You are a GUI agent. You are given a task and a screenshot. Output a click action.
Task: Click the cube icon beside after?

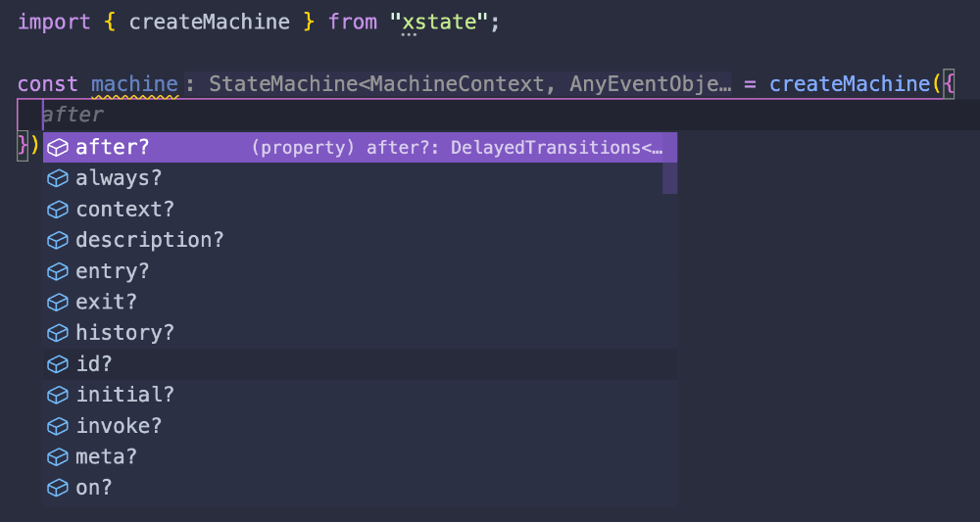point(59,148)
